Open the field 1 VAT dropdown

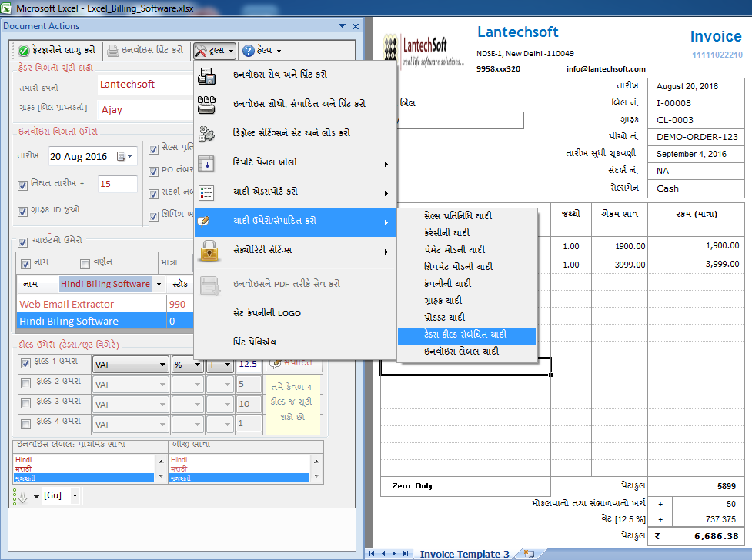(x=162, y=365)
